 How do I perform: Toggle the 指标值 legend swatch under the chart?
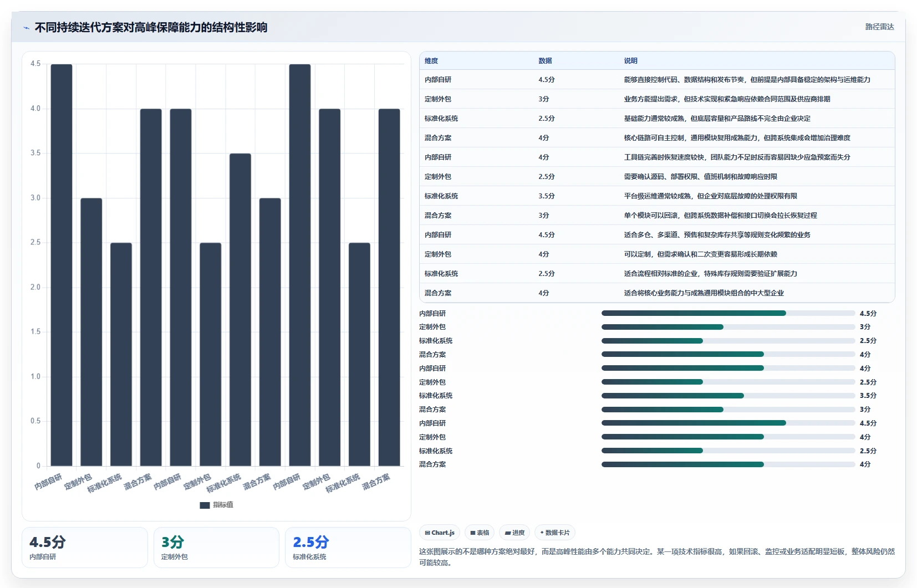point(205,505)
